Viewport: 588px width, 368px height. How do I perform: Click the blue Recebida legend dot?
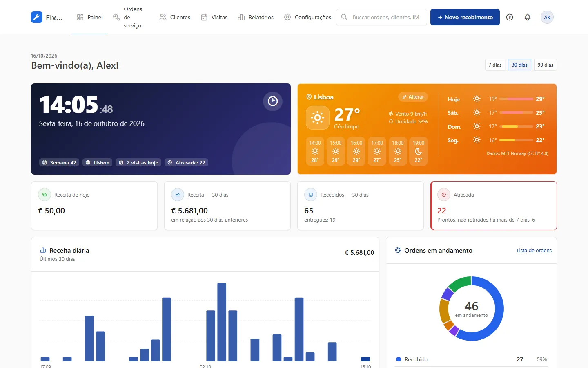tap(399, 359)
